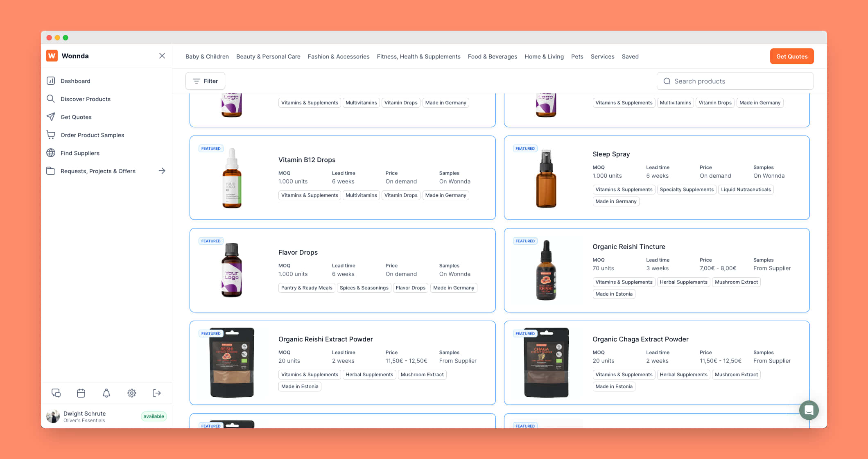Open Organic Reishi Extract Powder title
This screenshot has height=459, width=868.
coord(325,339)
